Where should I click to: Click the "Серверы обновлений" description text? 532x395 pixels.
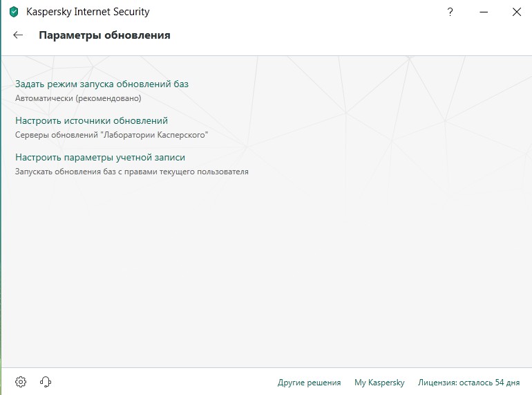pos(111,135)
